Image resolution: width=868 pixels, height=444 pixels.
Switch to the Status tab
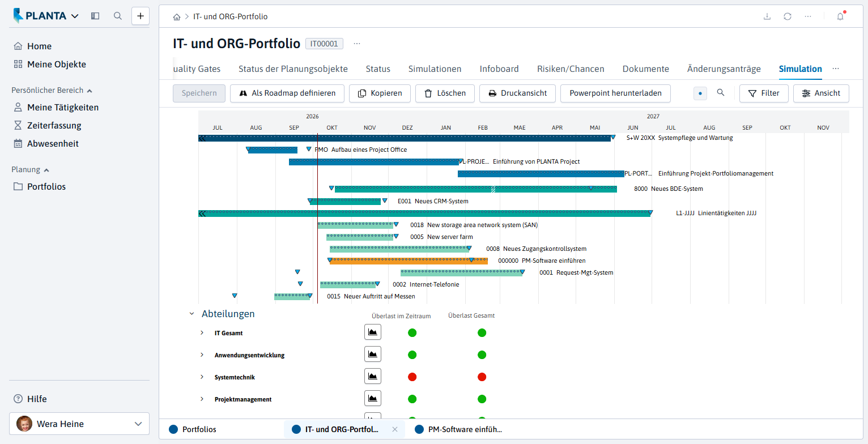(x=378, y=69)
